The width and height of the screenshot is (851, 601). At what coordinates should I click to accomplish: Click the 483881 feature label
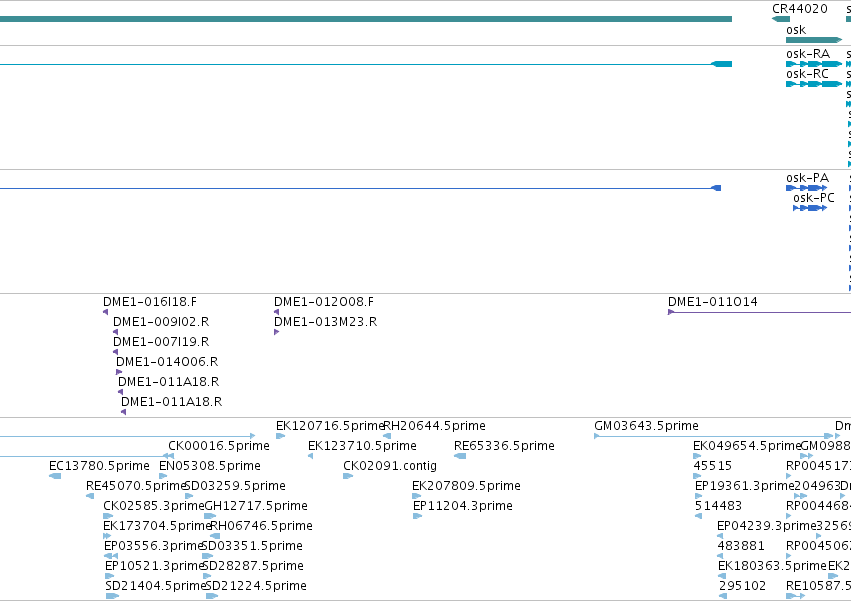[x=741, y=546]
